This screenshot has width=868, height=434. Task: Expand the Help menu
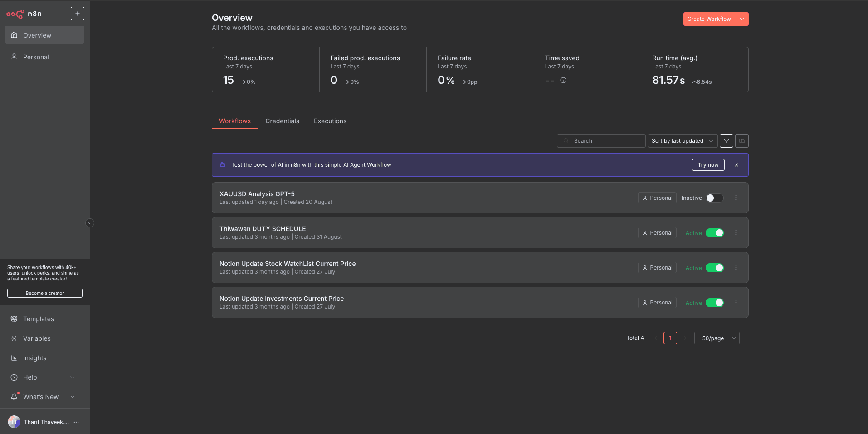coord(44,377)
